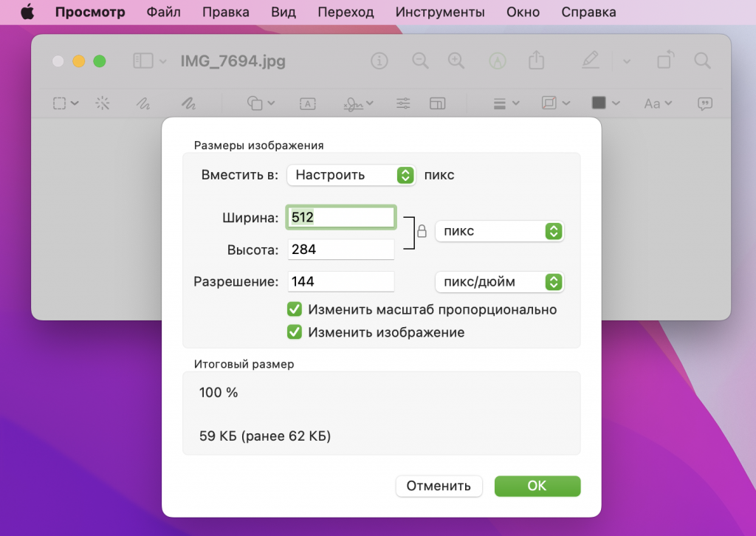Open the 'Файл' menu in menu bar

click(x=164, y=13)
